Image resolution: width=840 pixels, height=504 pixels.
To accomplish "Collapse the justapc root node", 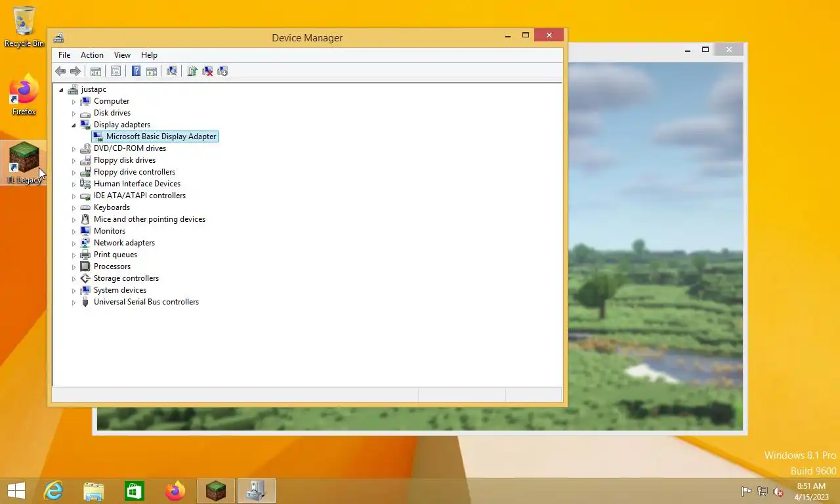I will point(61,90).
